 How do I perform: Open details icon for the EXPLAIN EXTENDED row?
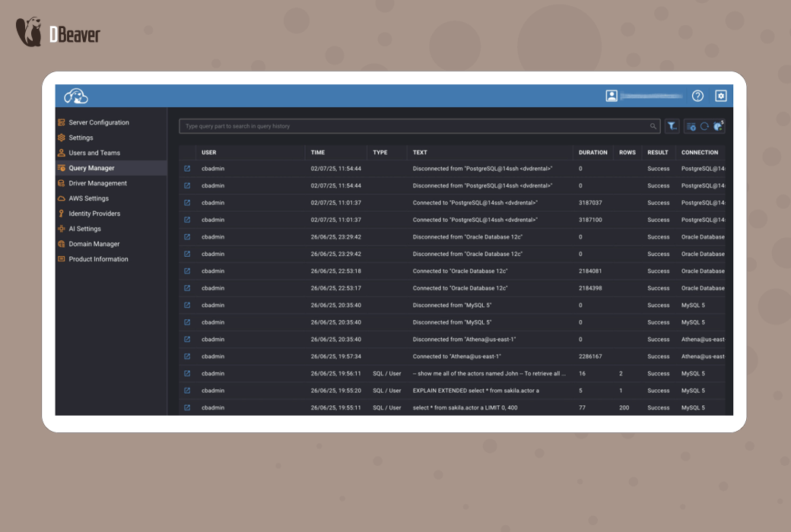[187, 391]
